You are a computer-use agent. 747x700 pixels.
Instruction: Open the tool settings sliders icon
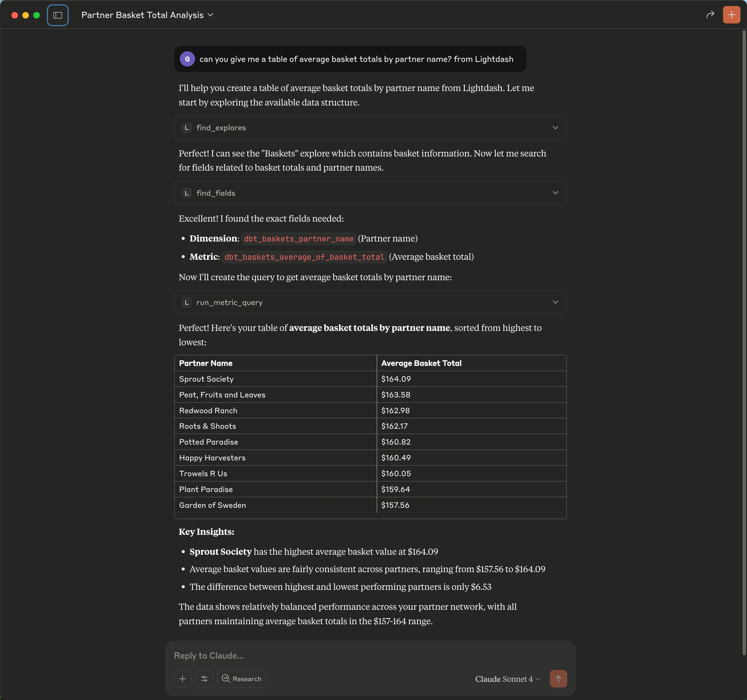point(204,679)
